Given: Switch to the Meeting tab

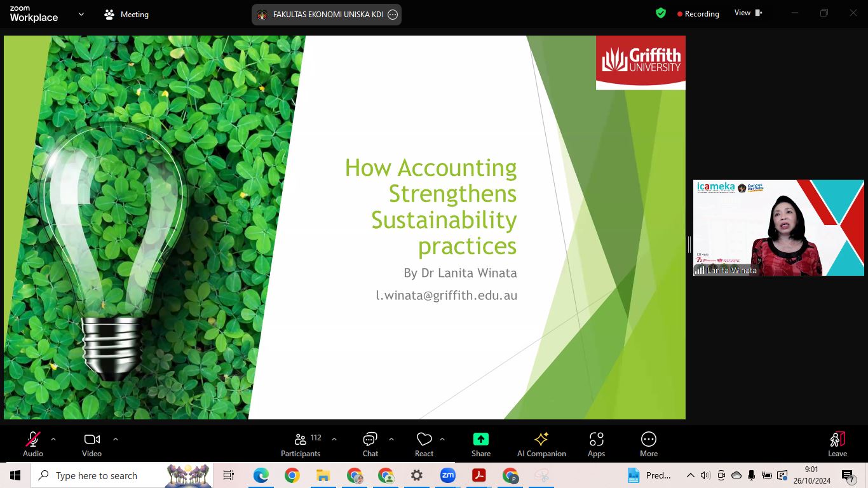Looking at the screenshot, I should click(126, 14).
